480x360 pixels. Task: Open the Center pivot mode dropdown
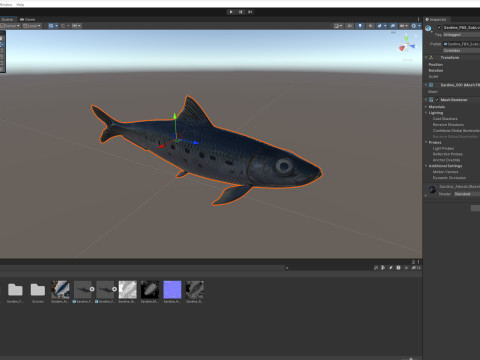[10, 26]
